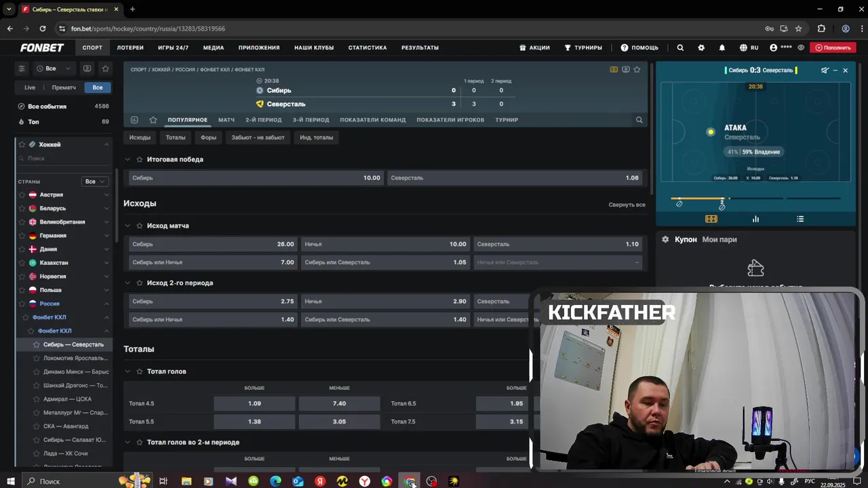Image resolution: width=868 pixels, height=488 pixels.
Task: Open favorites star in sidebar toolbar
Action: coord(105,68)
